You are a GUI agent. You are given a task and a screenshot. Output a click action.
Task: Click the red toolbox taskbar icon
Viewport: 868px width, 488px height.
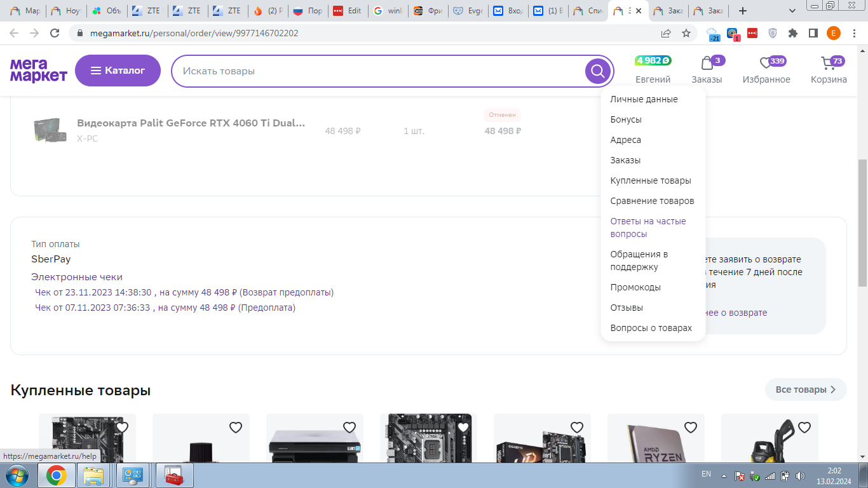tap(173, 475)
